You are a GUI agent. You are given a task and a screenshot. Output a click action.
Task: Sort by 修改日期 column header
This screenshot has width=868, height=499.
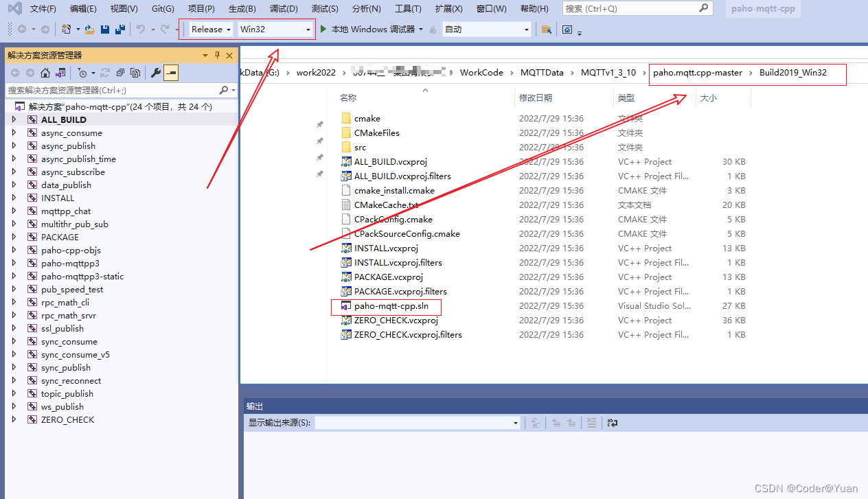(x=536, y=98)
